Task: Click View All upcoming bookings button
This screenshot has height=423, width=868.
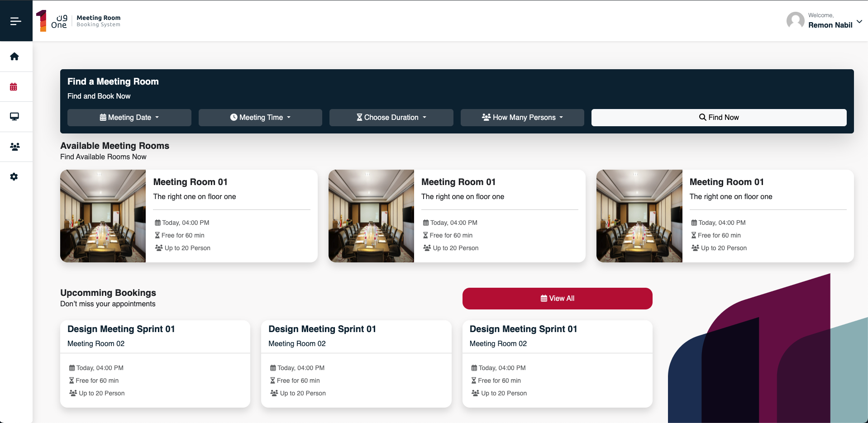Action: tap(557, 299)
